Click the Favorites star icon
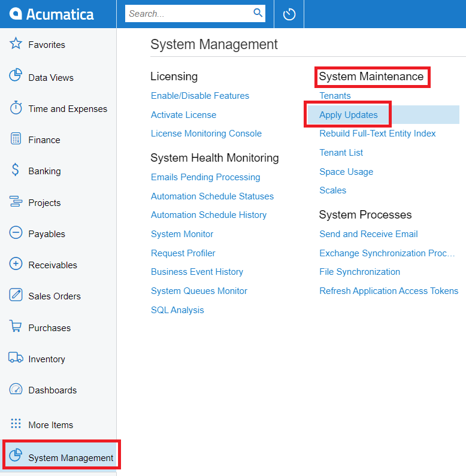 click(x=16, y=44)
